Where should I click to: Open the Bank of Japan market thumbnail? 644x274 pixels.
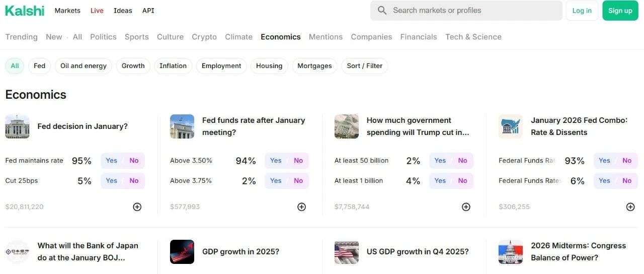pyautogui.click(x=18, y=252)
